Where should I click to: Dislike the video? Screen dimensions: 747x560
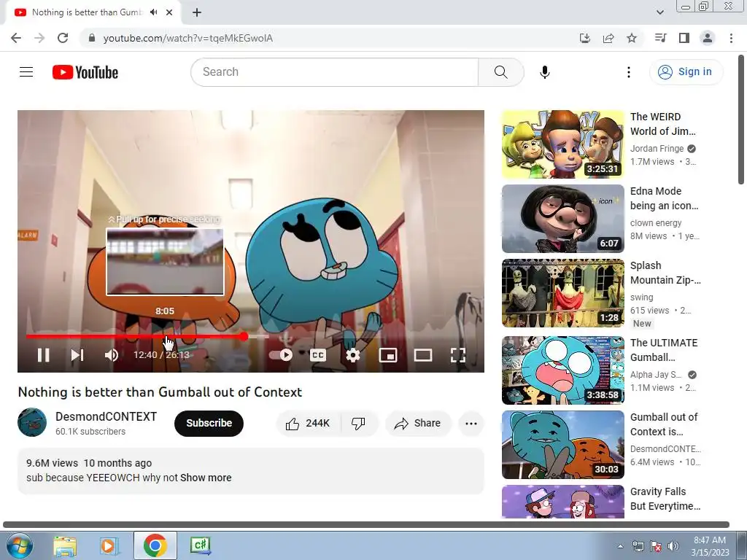click(x=358, y=423)
